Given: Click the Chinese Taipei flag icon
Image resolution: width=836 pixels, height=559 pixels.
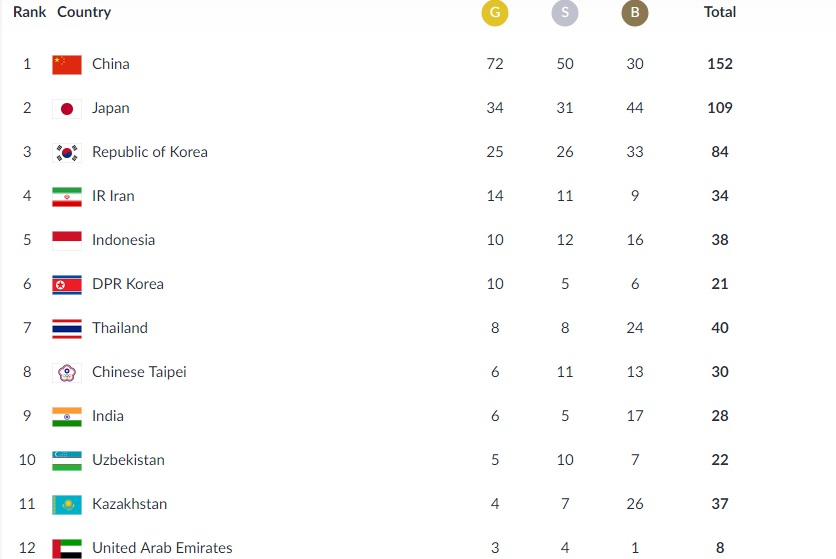Looking at the screenshot, I should tap(67, 372).
